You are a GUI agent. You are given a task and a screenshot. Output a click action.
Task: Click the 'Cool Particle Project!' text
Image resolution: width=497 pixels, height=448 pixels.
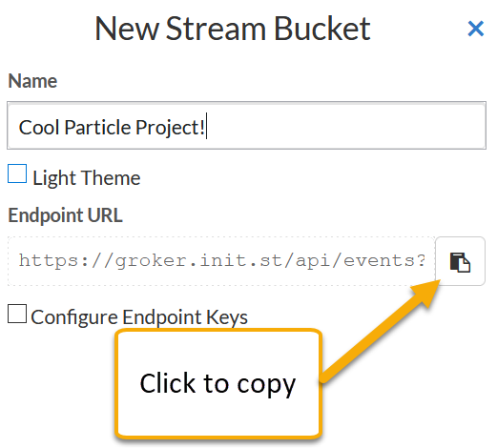[112, 128]
